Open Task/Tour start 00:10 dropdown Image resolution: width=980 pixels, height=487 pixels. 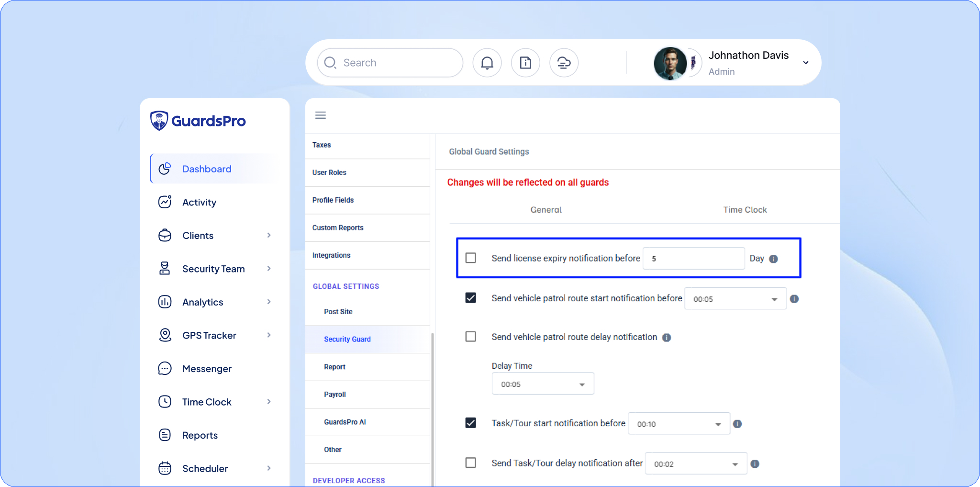679,424
